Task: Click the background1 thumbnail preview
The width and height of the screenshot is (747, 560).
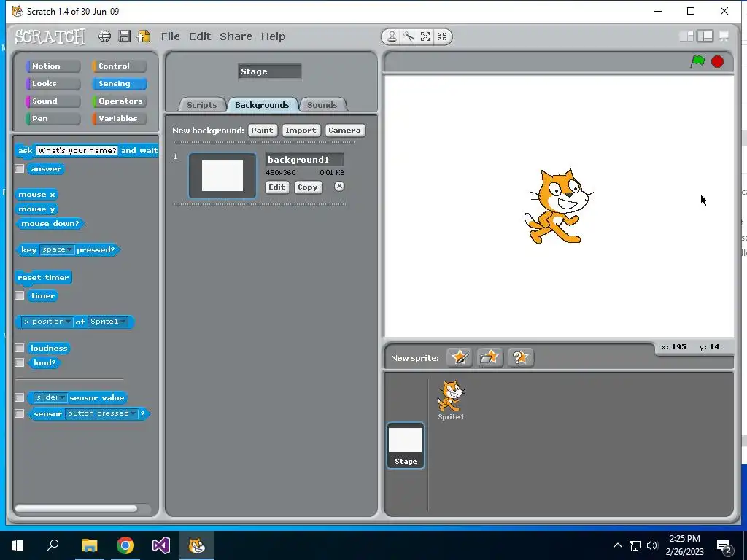Action: pyautogui.click(x=222, y=176)
